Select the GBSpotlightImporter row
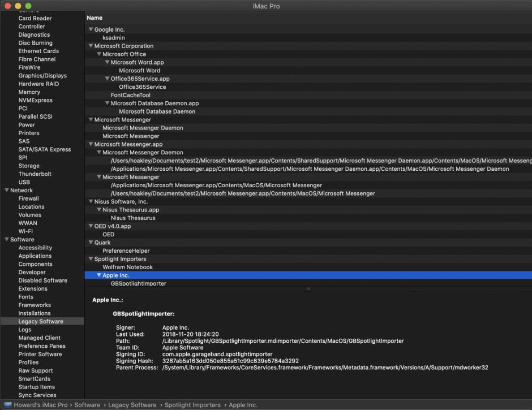532x410 pixels. coord(138,283)
